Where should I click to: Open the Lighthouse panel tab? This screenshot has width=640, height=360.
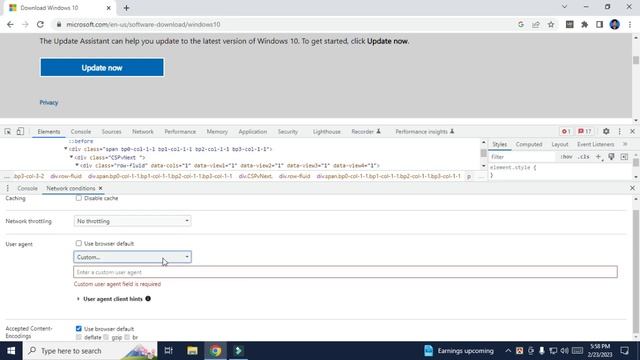[x=327, y=131]
